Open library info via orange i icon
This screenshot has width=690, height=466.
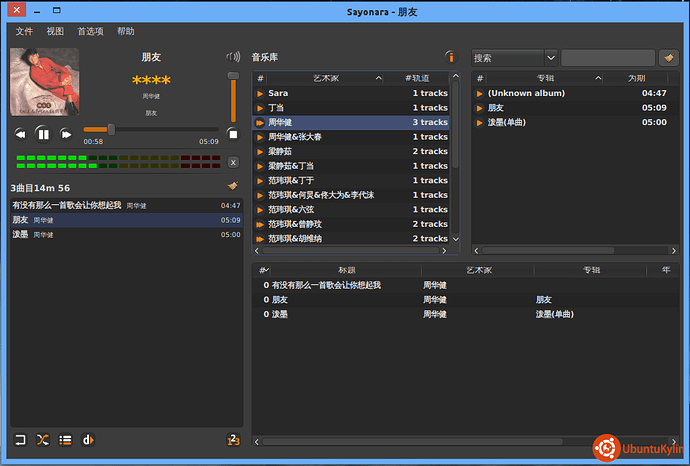[x=450, y=57]
